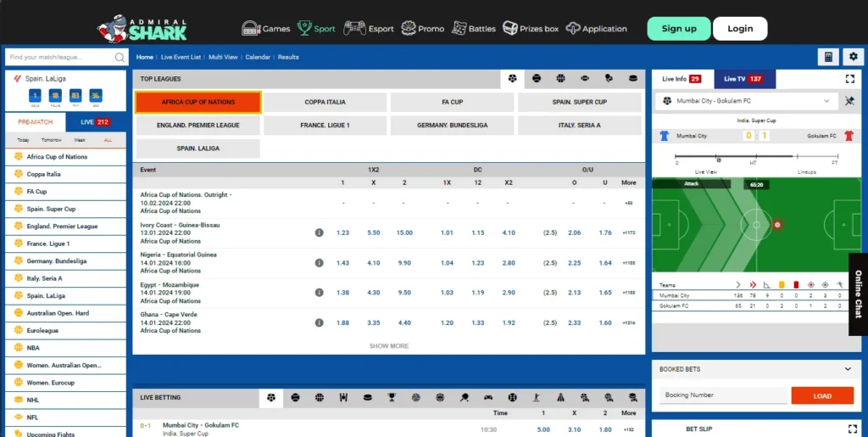Load the booked bet number
This screenshot has height=437, width=868.
pos(821,395)
